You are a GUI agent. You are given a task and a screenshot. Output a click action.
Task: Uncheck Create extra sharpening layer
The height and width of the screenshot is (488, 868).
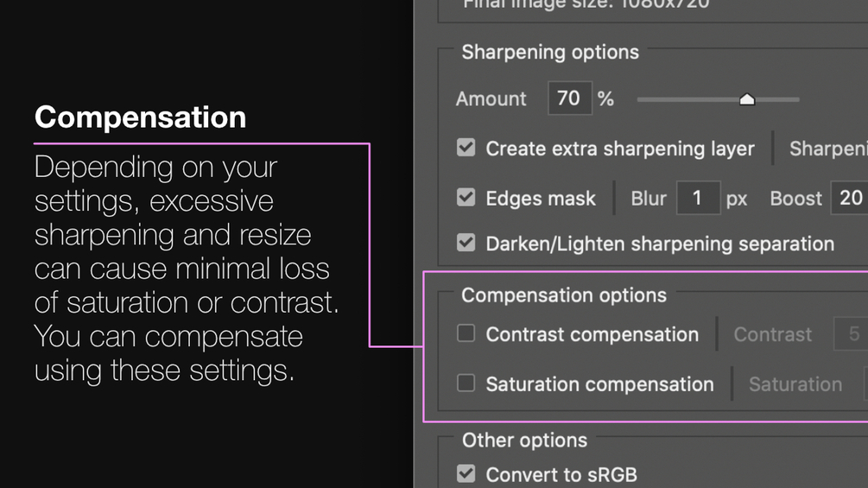tap(466, 148)
